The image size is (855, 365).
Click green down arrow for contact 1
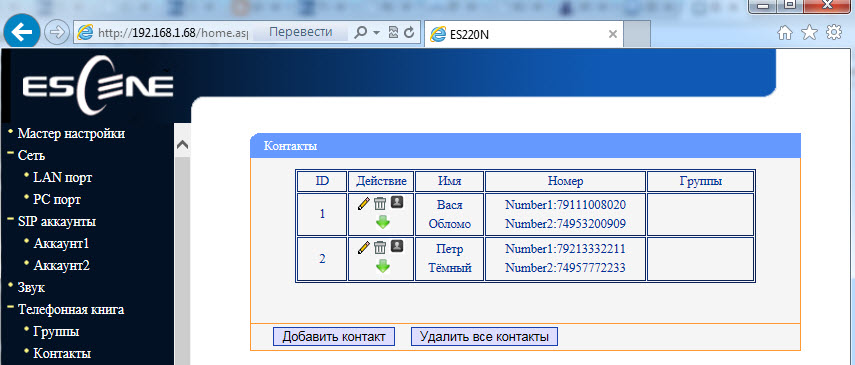(383, 222)
